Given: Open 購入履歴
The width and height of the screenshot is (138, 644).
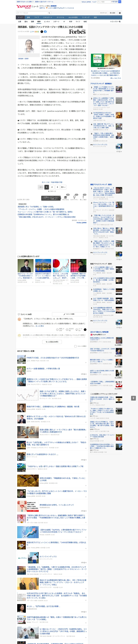Looking at the screenshot, I should (112, 13).
